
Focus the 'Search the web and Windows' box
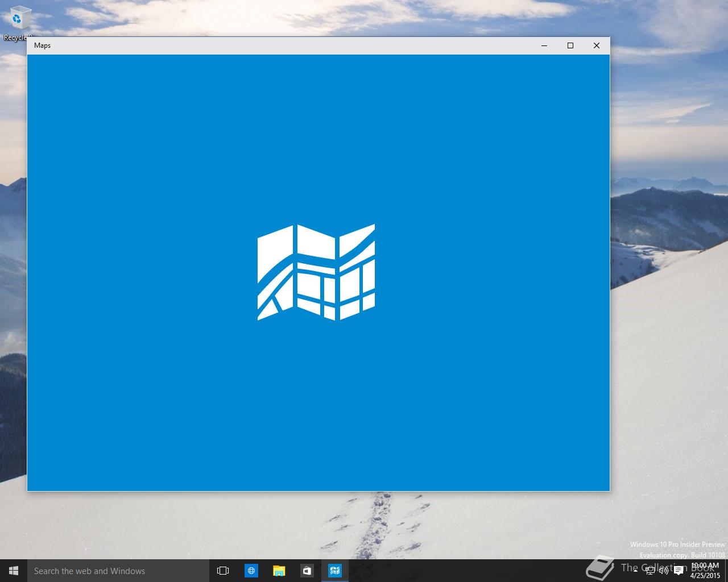point(118,571)
